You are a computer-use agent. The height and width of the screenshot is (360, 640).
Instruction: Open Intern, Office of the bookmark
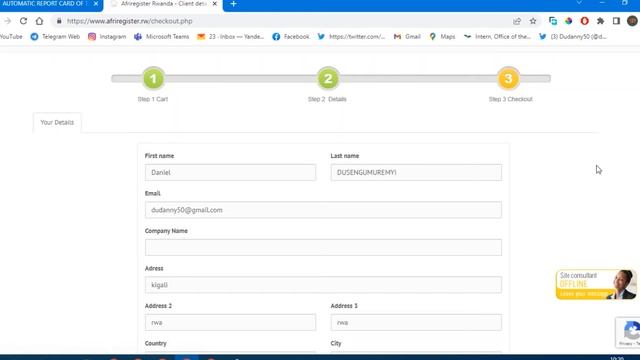coord(497,37)
